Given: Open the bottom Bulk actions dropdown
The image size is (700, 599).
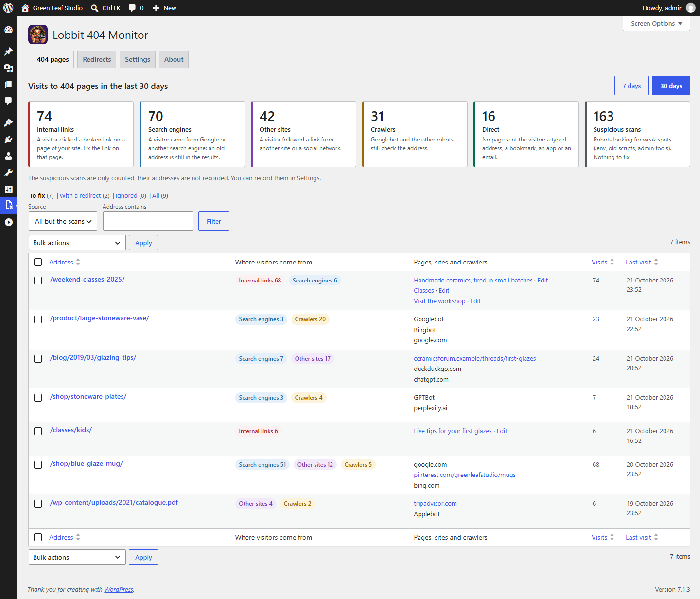Looking at the screenshot, I should click(77, 557).
